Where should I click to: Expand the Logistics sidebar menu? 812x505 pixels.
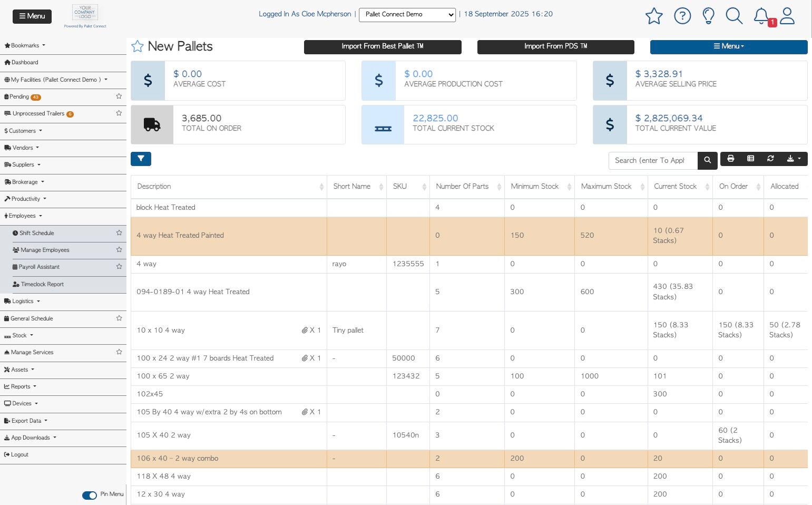point(22,301)
